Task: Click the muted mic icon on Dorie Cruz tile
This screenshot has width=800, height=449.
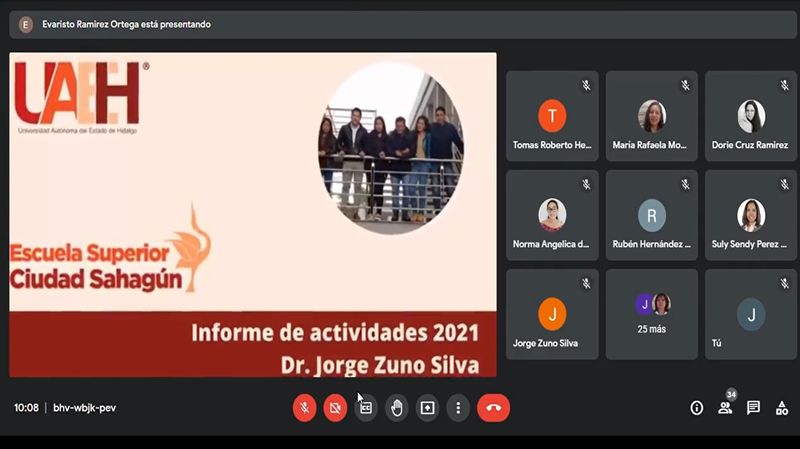Action: click(x=784, y=85)
